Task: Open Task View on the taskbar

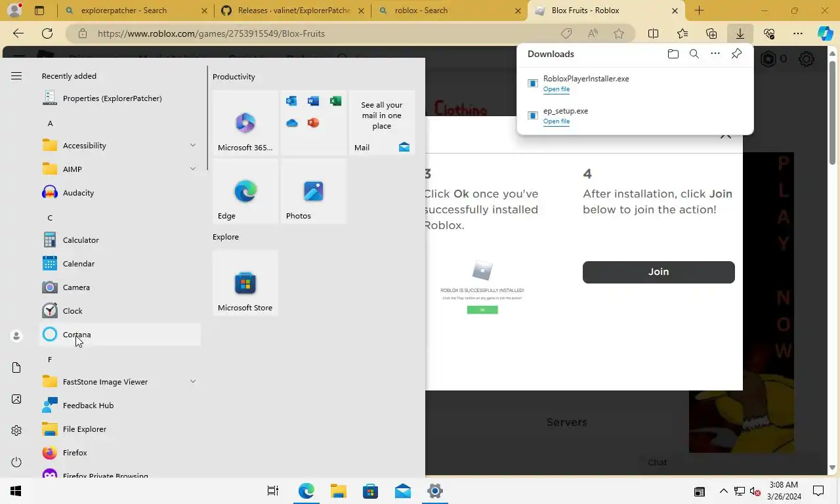Action: 273,491
